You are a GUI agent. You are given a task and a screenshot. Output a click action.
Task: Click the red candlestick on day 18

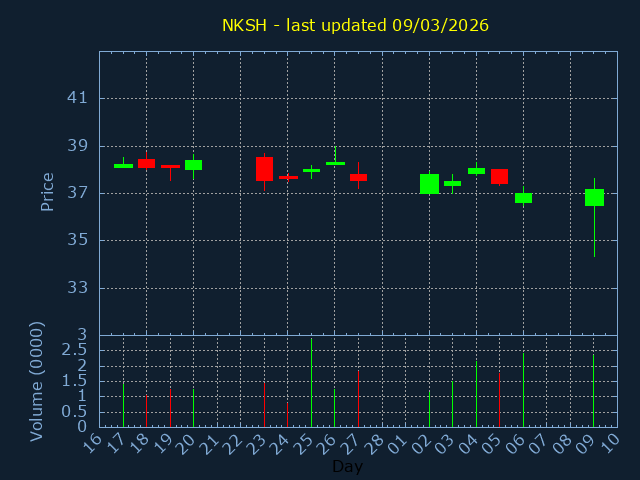[146, 163]
